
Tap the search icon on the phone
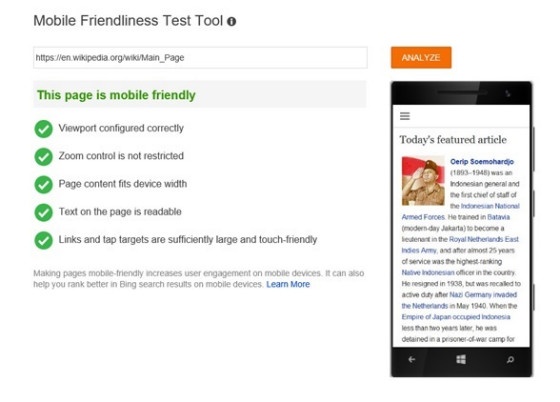click(x=510, y=360)
